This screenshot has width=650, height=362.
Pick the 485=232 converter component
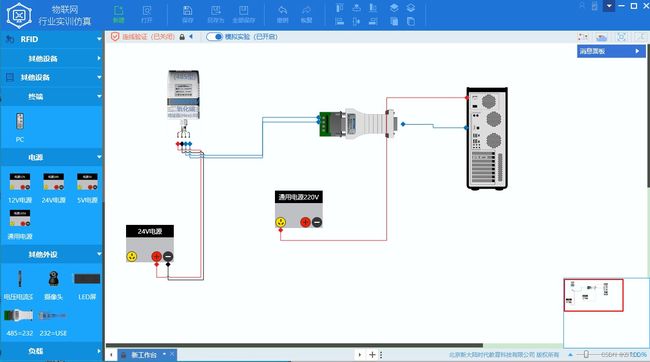coord(19,322)
